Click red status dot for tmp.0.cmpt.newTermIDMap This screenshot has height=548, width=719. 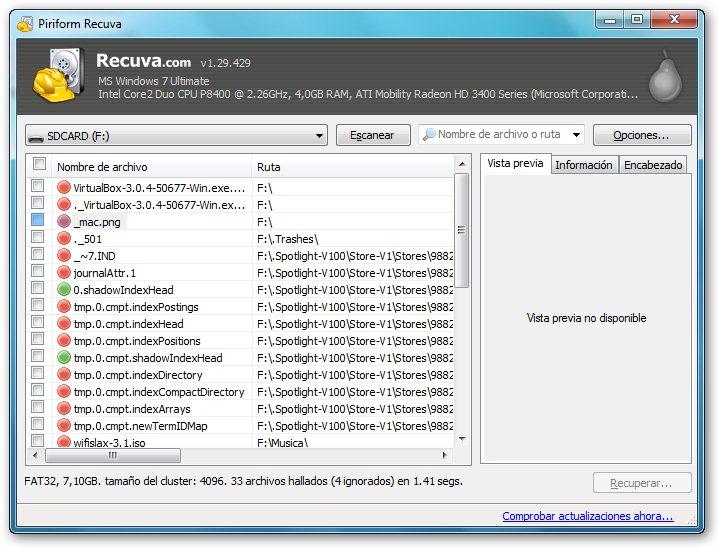pos(64,425)
